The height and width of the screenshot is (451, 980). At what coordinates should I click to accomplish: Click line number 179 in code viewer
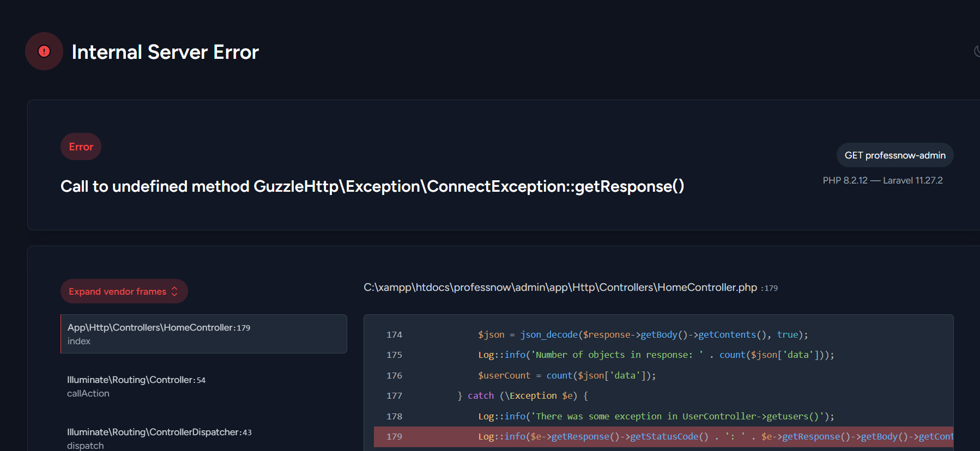[x=394, y=437]
